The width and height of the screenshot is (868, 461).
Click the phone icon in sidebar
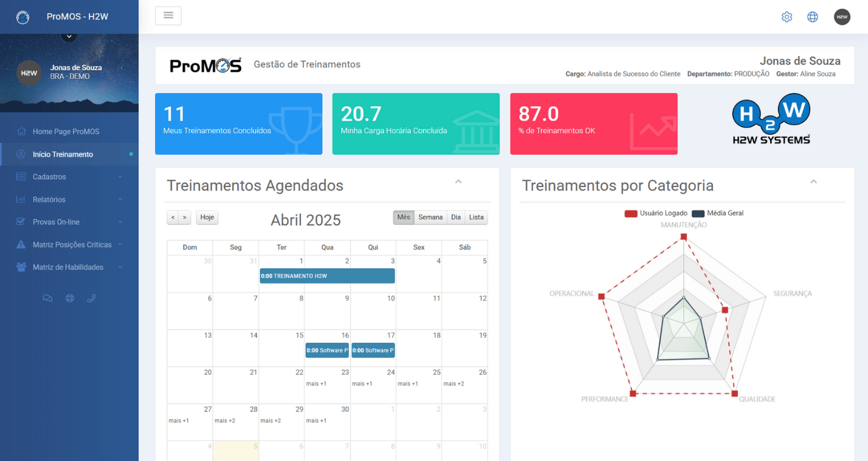coord(91,299)
